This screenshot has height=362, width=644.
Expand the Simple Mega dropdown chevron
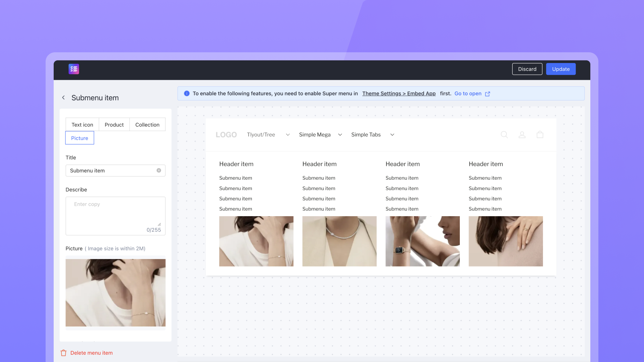click(340, 135)
